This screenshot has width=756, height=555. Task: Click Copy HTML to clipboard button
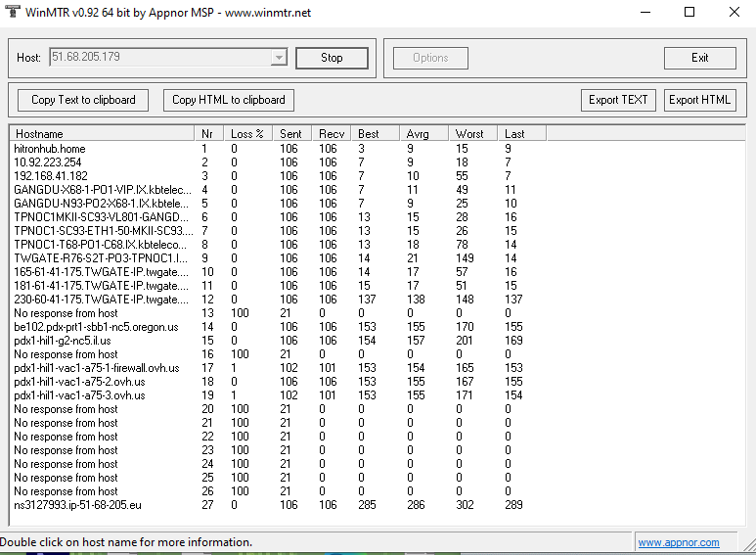(x=229, y=100)
